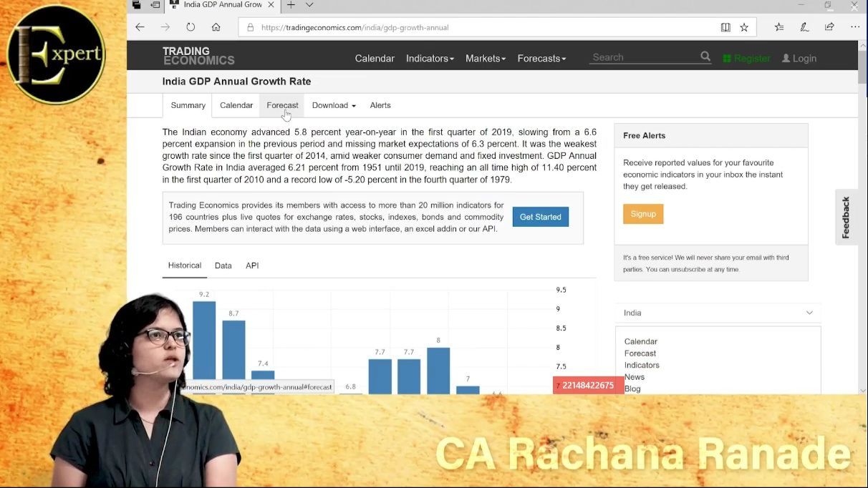Switch to the Calendar tab beside Summary
Viewport: 868px width, 488px height.
coord(236,105)
